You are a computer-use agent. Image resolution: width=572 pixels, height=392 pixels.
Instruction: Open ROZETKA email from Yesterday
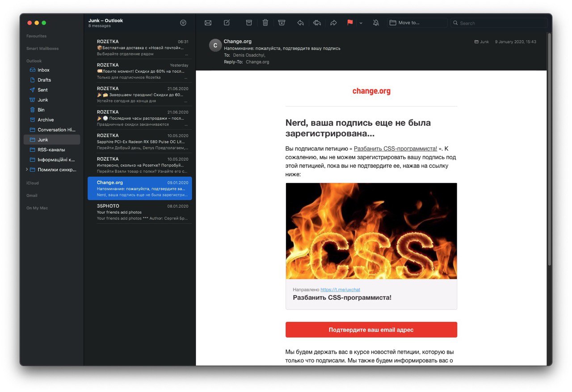point(140,71)
